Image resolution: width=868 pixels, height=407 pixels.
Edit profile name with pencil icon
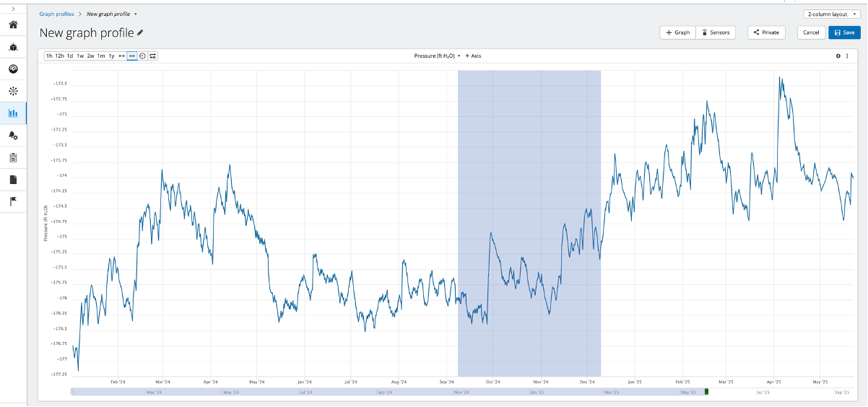tap(140, 32)
